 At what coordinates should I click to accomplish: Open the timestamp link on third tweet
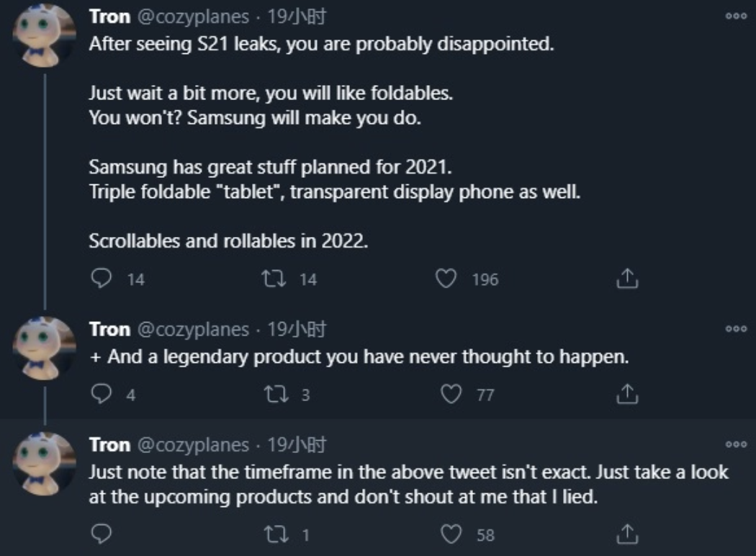[297, 444]
